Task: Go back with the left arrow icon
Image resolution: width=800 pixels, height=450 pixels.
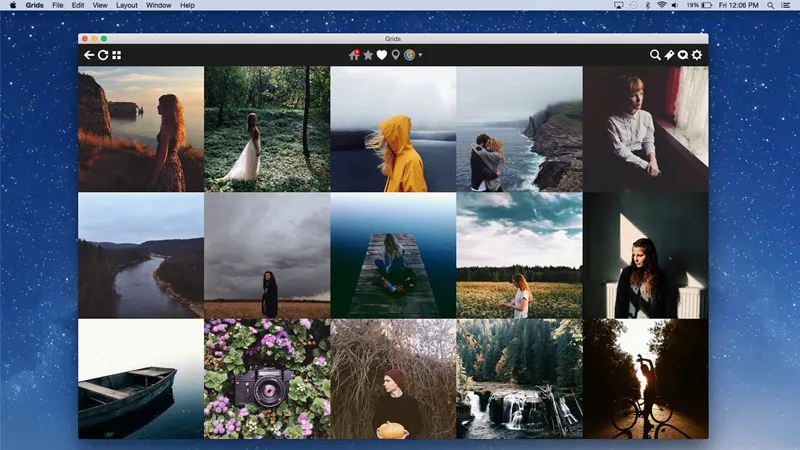Action: coord(89,55)
